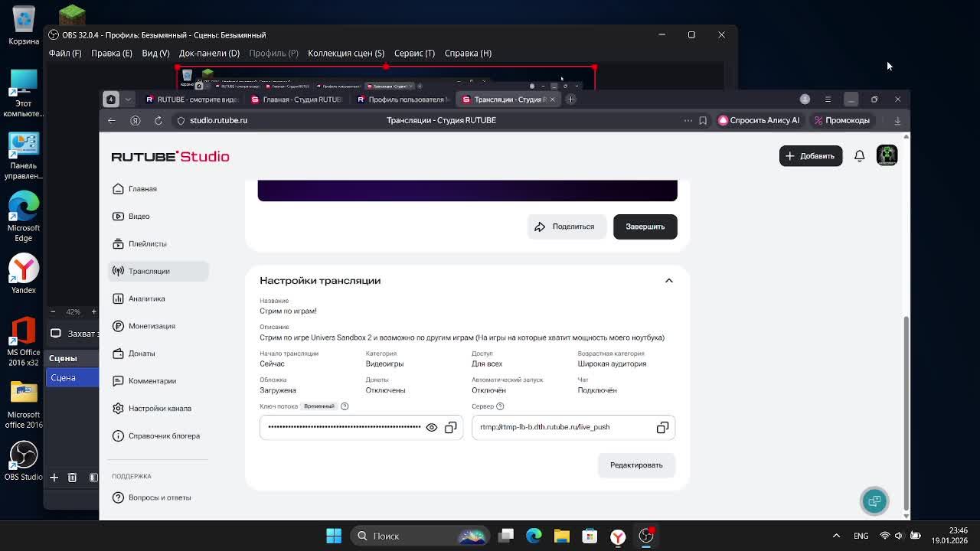Open the Windows Start menu

pos(334,536)
